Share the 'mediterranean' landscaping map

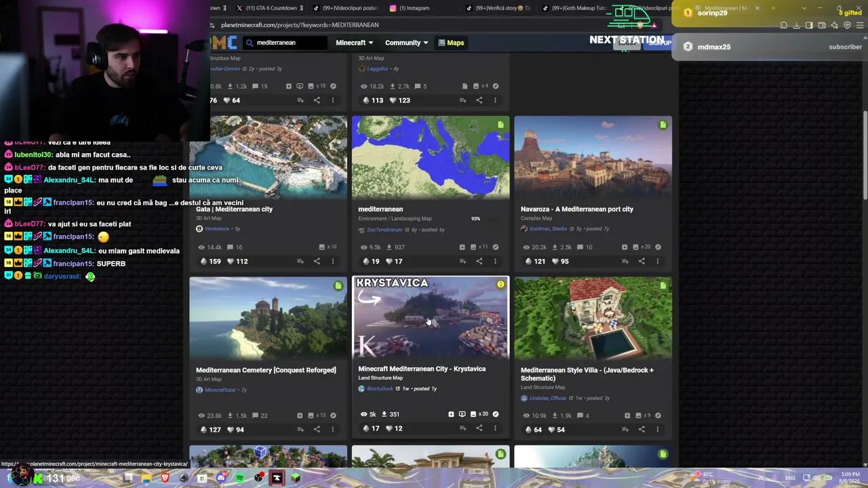pyautogui.click(x=479, y=261)
